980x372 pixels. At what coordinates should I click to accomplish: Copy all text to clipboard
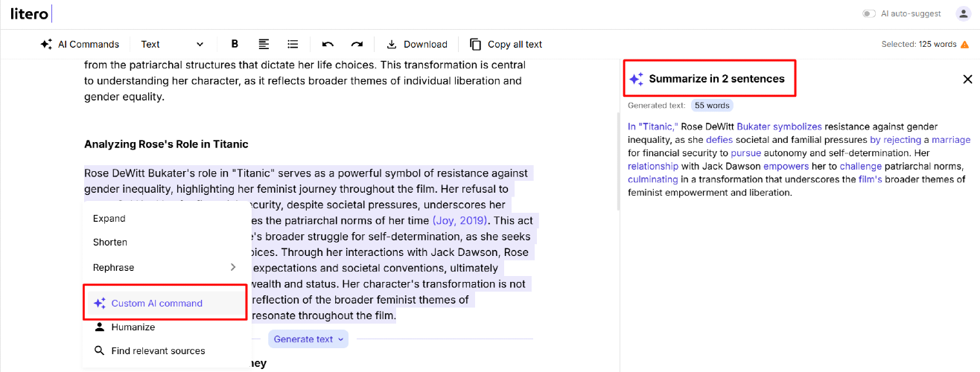point(506,44)
